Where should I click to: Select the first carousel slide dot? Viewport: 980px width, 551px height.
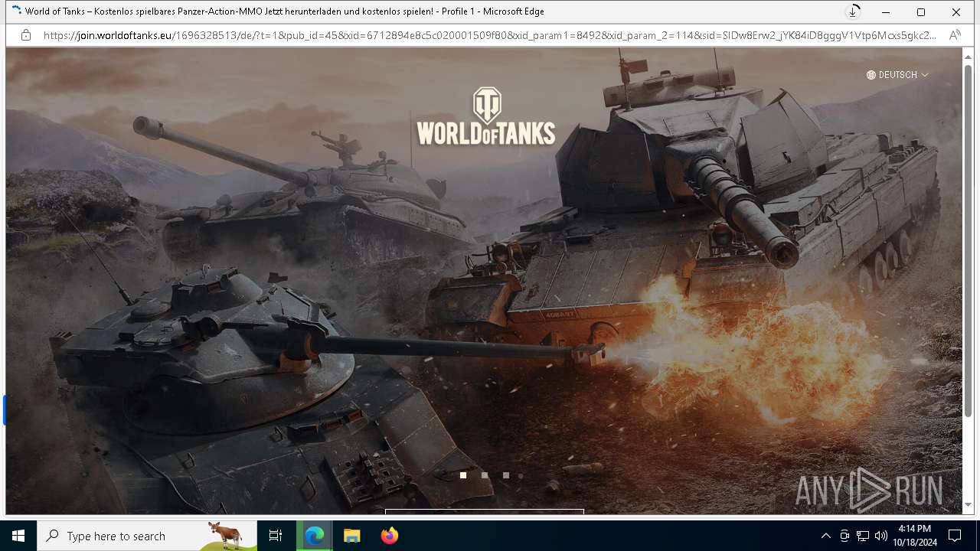click(x=463, y=475)
